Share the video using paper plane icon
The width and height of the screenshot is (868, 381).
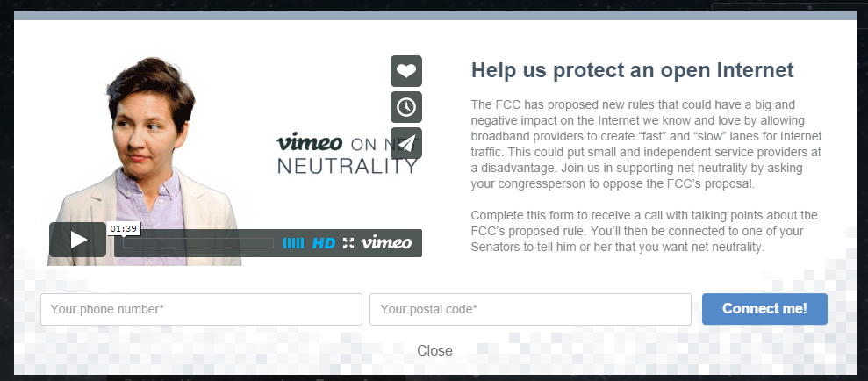tap(406, 143)
